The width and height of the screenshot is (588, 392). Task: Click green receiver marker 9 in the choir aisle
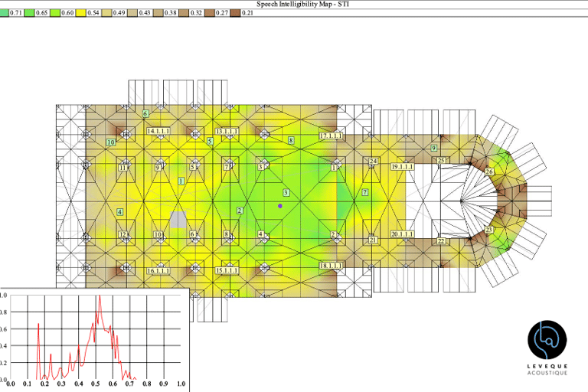click(434, 148)
